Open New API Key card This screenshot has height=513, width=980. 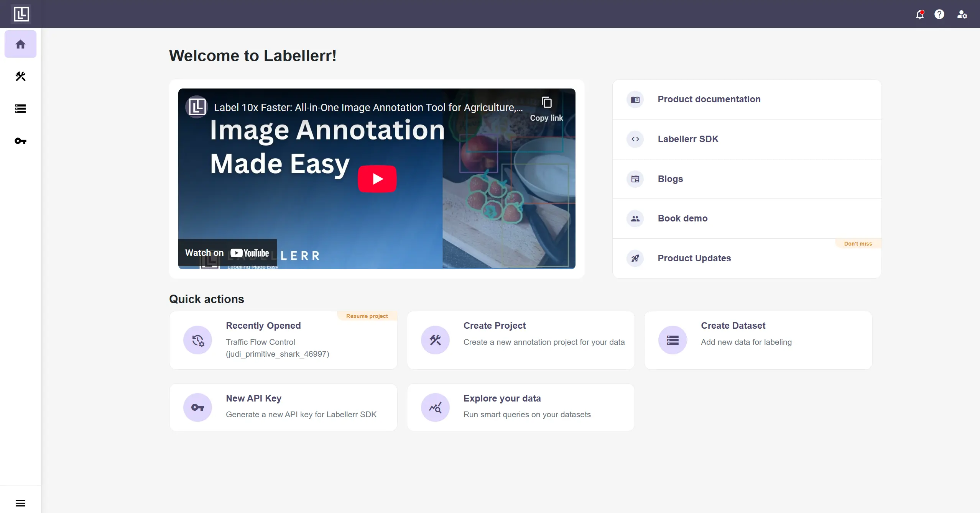pos(283,408)
